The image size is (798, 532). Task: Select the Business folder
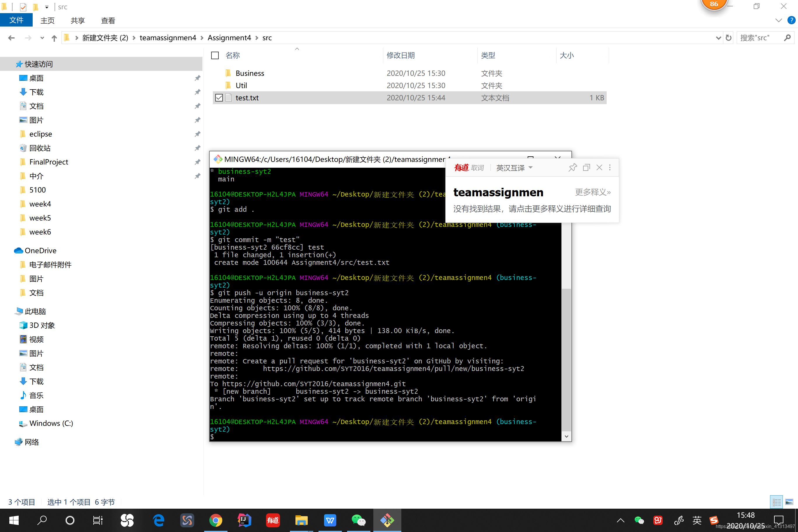250,73
